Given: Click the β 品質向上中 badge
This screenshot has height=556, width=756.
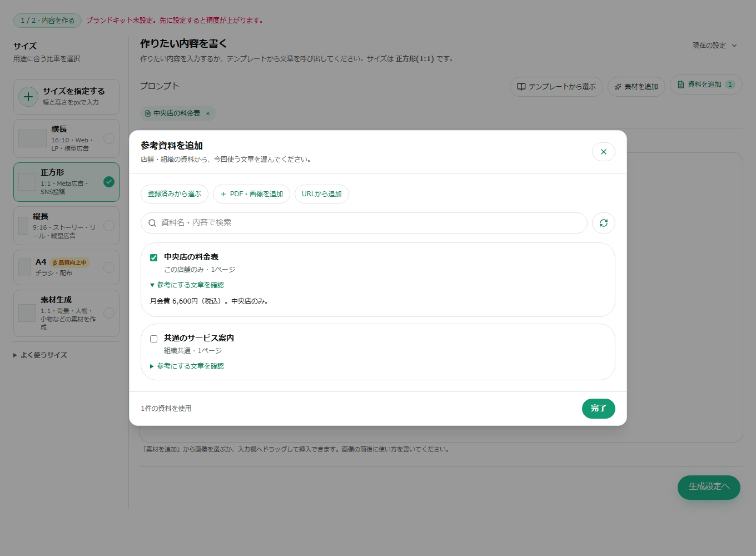Looking at the screenshot, I should (69, 262).
